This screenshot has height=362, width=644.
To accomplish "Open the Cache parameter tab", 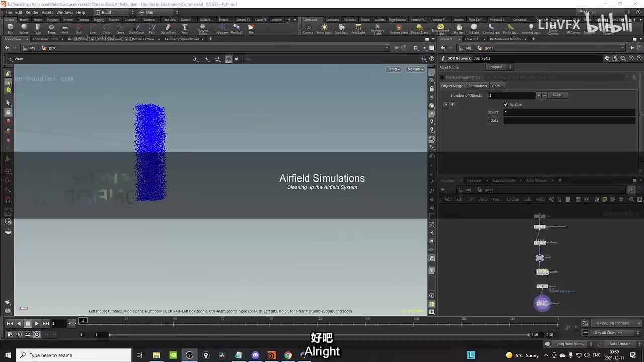I will [497, 86].
